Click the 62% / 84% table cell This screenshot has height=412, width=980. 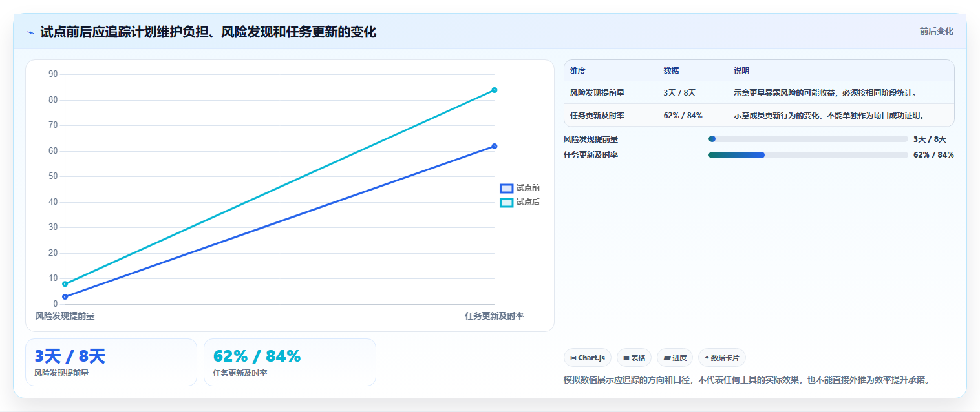683,115
